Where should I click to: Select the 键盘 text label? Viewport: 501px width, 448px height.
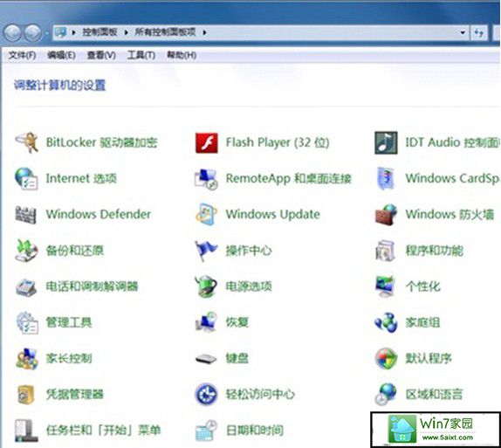tap(237, 358)
